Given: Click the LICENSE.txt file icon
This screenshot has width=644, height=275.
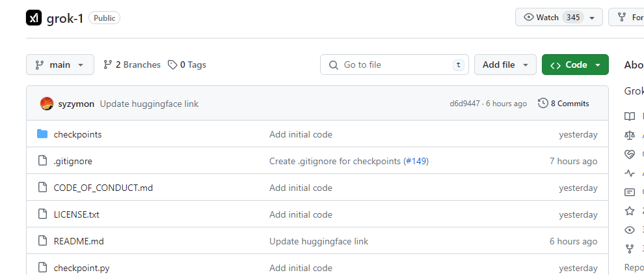Looking at the screenshot, I should [42, 214].
